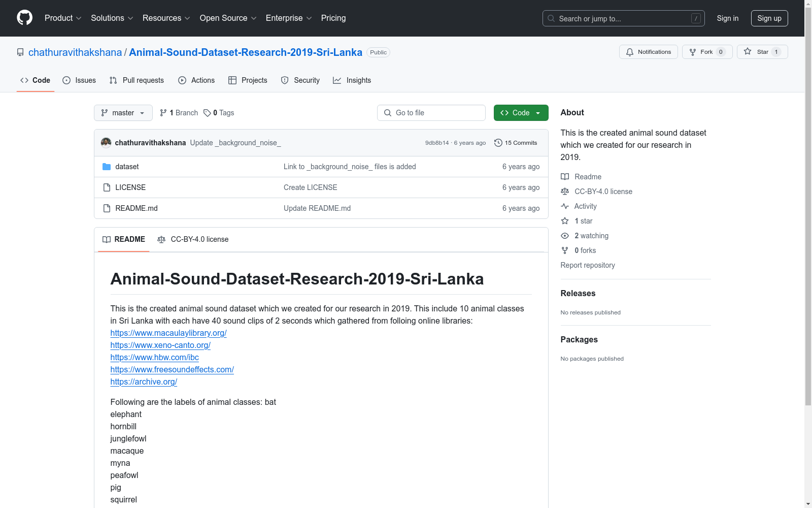Open the freesoundeffects.com link
Image resolution: width=812 pixels, height=508 pixels.
[172, 369]
